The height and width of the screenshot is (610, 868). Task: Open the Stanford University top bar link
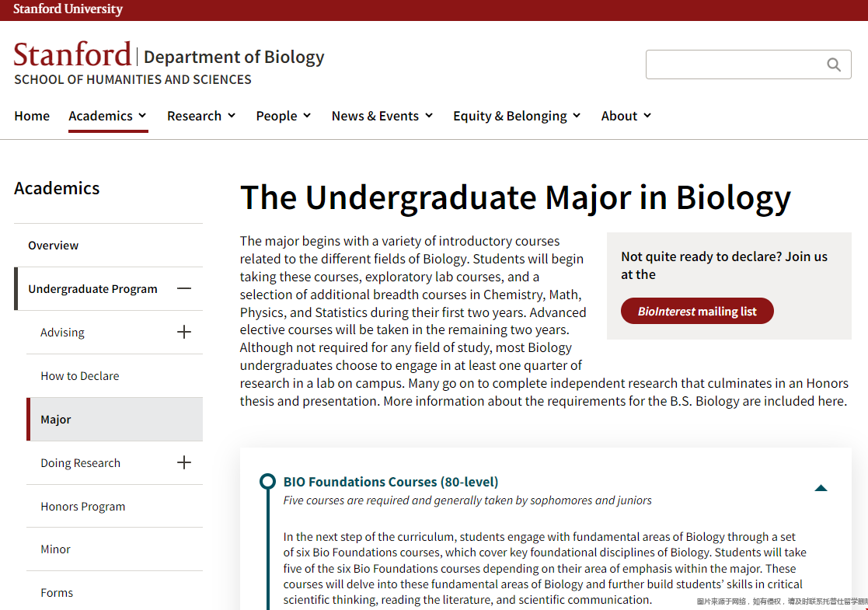point(68,9)
